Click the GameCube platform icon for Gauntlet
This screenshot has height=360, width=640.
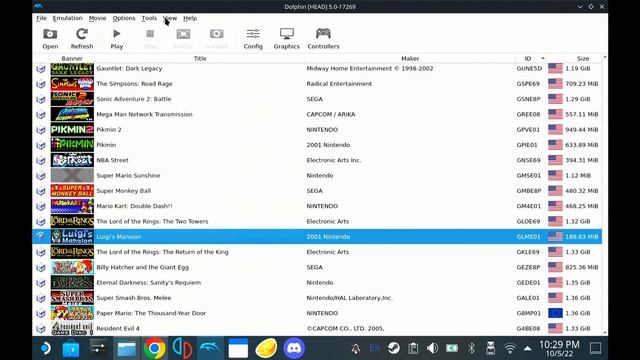40,69
